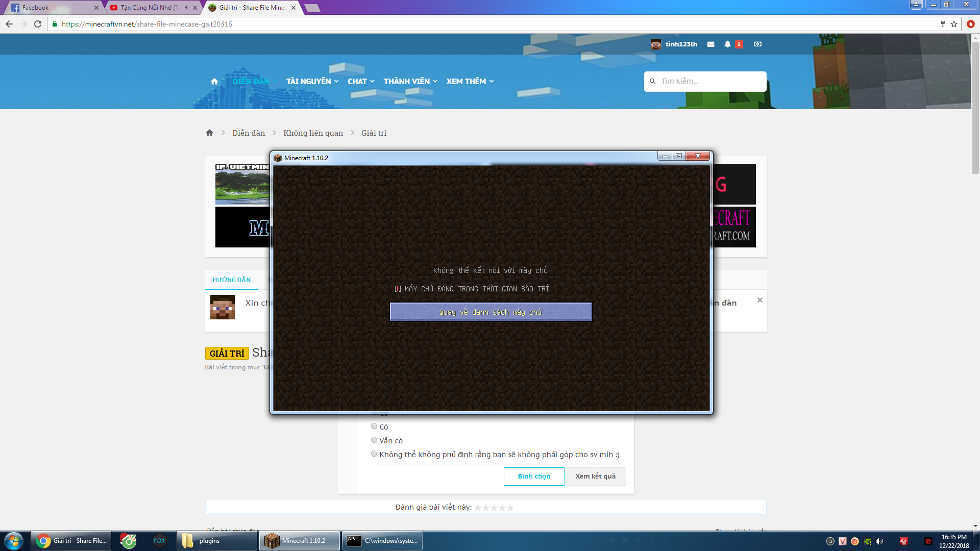The image size is (980, 551).
Task: Click the breadcrumb home icon
Action: [209, 133]
